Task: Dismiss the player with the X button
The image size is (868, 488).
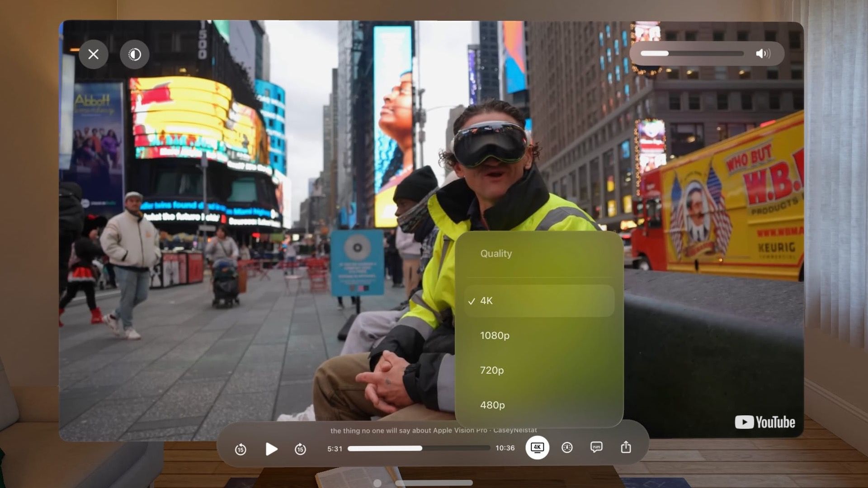Action: [93, 54]
